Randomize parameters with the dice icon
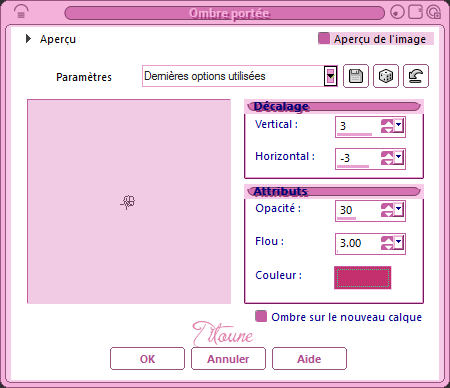Viewport: 450px width, 388px height. [386, 76]
